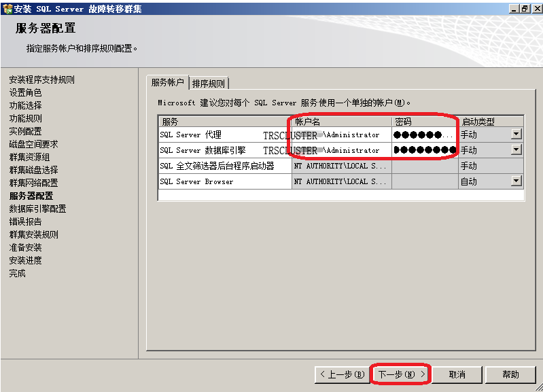Select 群集安装规则 step in sidebar
543x392 pixels.
(x=33, y=234)
